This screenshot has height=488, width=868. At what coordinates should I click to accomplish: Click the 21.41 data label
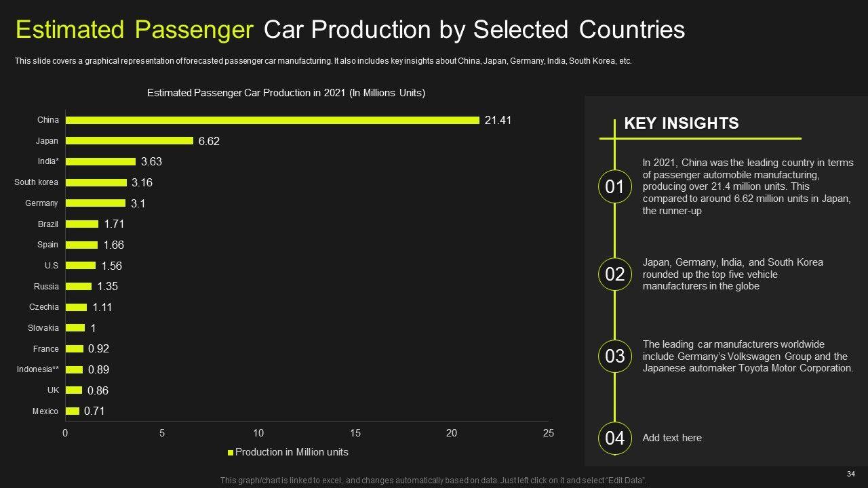point(498,120)
